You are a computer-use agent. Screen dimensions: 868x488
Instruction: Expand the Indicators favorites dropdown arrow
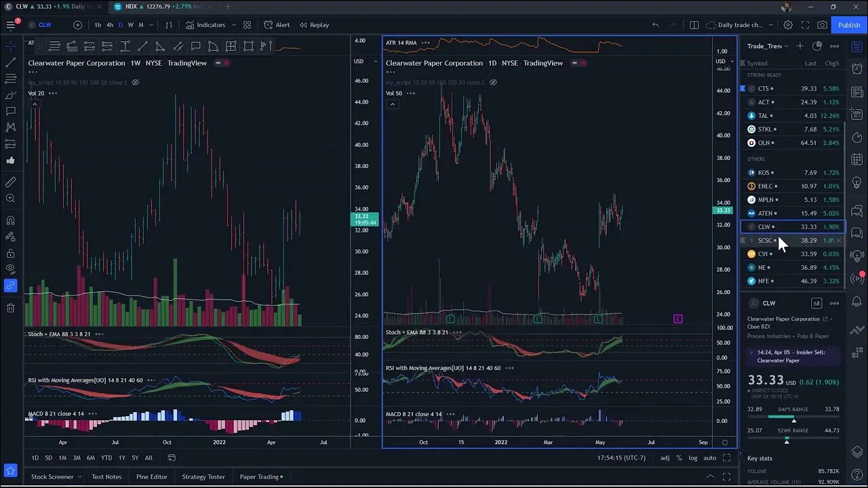[234, 25]
